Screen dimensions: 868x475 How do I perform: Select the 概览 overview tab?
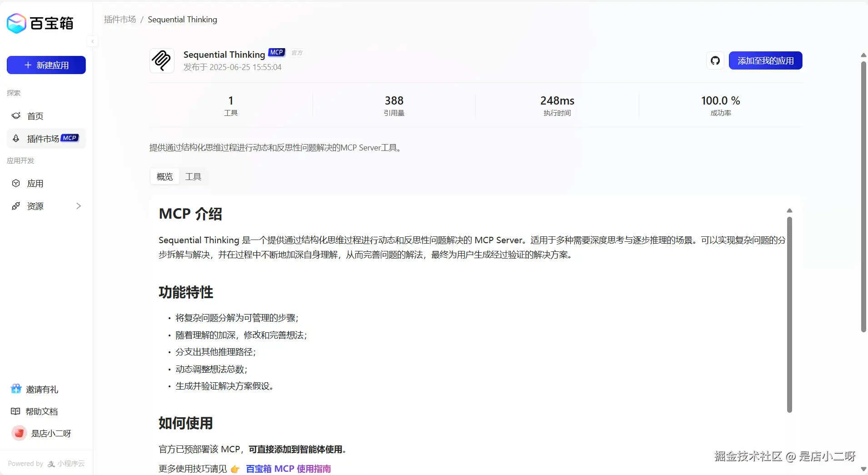tap(165, 176)
